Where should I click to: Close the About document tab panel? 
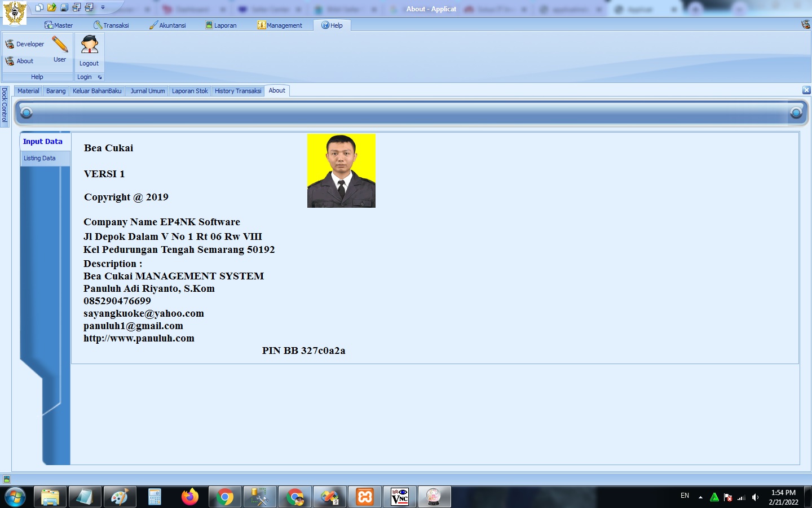[806, 90]
